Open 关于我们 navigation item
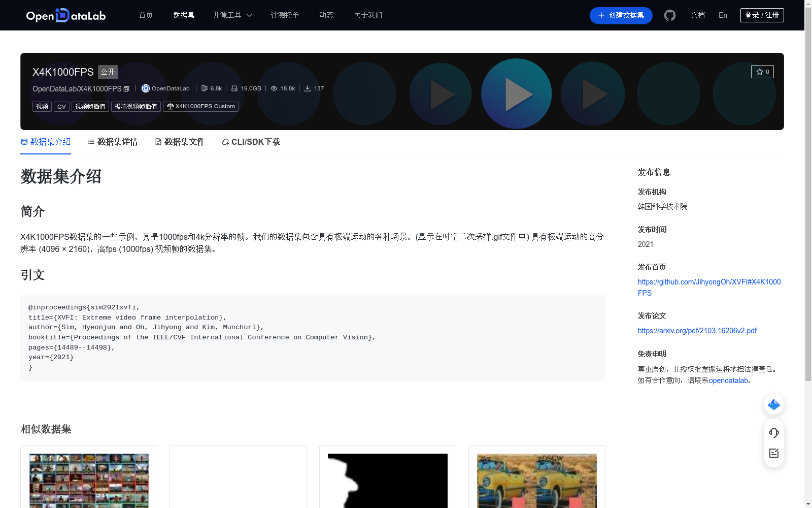Image resolution: width=812 pixels, height=508 pixels. 368,15
